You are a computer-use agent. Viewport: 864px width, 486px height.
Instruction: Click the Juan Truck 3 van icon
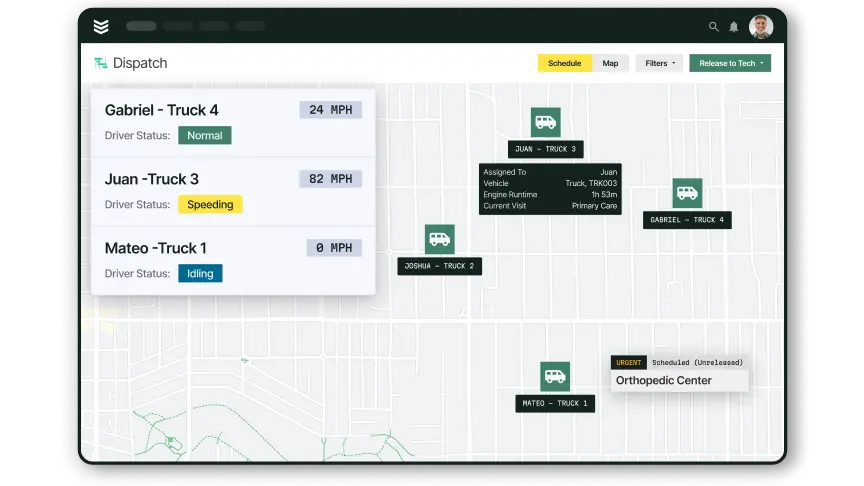pos(546,122)
